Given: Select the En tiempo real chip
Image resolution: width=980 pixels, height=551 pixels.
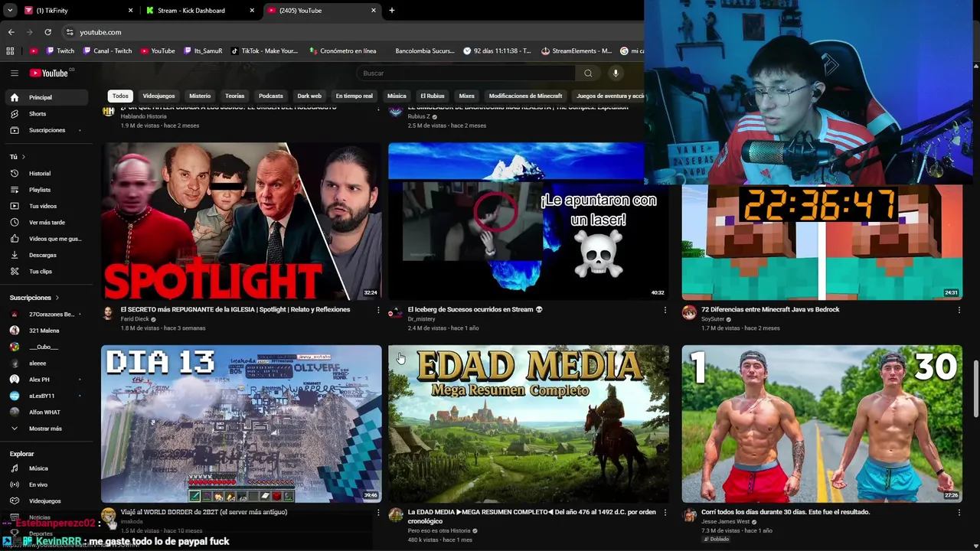Looking at the screenshot, I should [354, 96].
